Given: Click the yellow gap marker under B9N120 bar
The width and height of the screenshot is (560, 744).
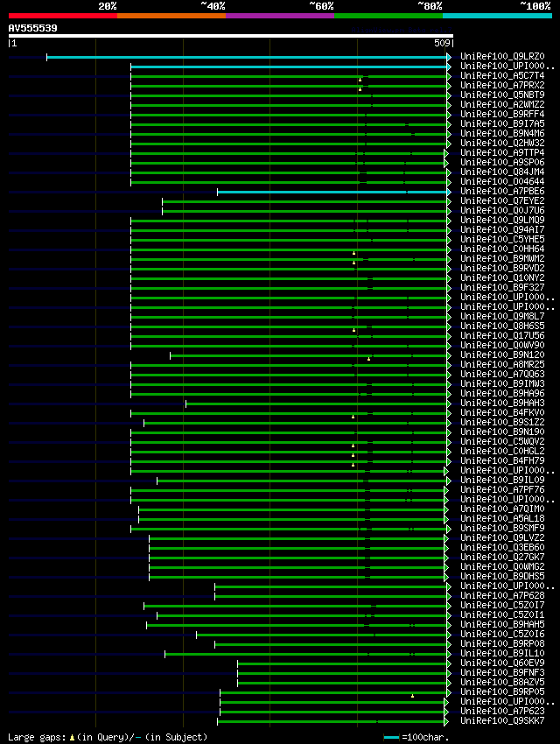Looking at the screenshot, I should tap(369, 359).
